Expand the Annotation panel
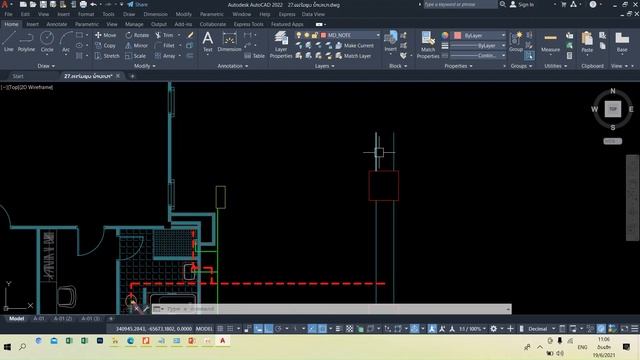Screen dimensions: 640x360 (x=233, y=66)
